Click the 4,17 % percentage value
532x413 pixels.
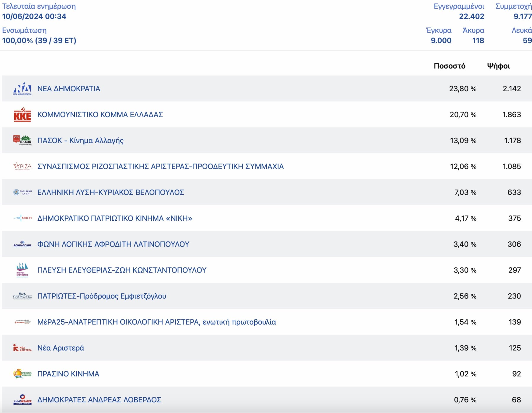pos(466,218)
